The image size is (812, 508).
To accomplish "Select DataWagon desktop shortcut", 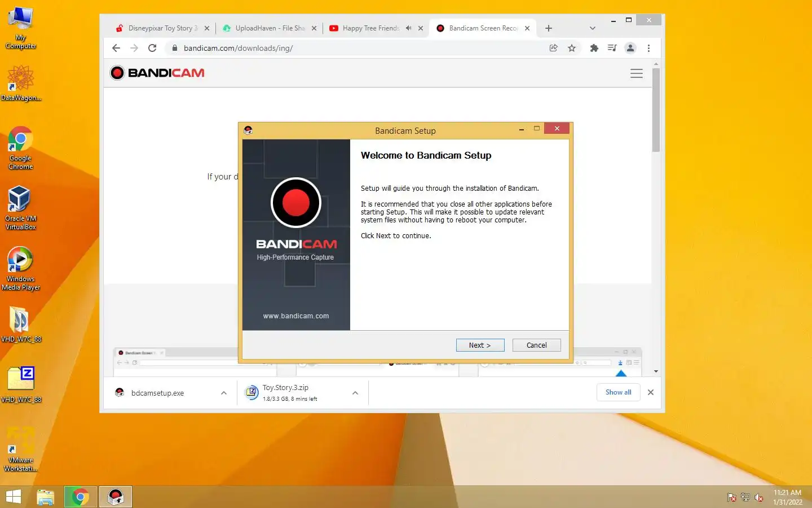I will (21, 83).
